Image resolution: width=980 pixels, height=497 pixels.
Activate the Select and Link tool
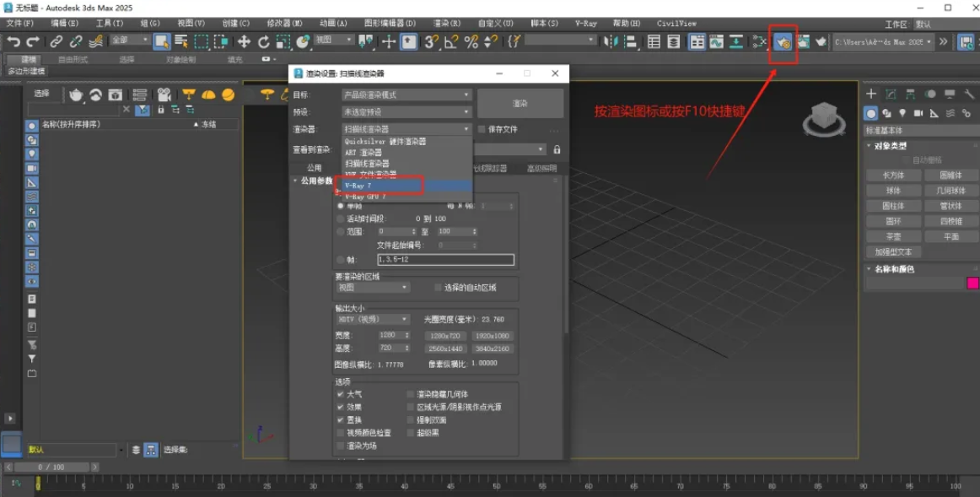(57, 41)
